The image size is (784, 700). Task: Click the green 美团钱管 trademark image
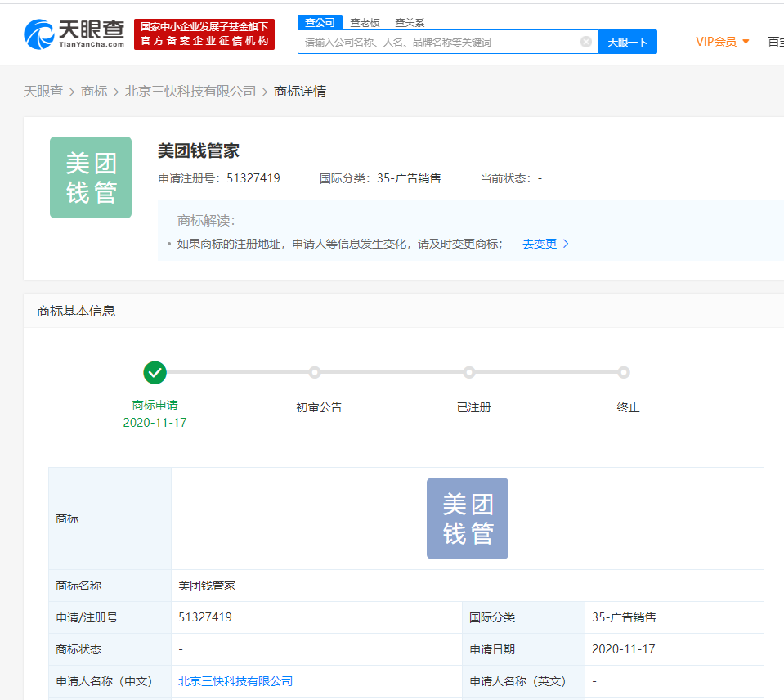tap(91, 177)
